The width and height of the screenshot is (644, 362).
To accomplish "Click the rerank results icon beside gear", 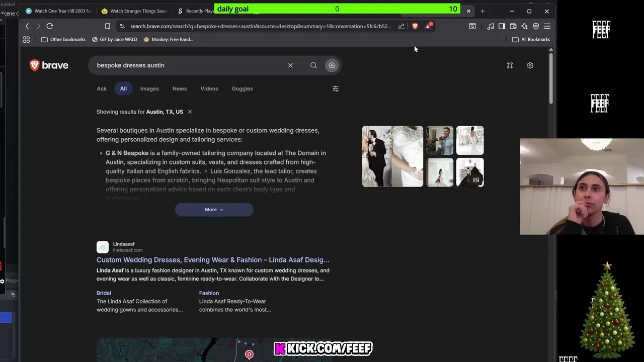I will click(510, 65).
